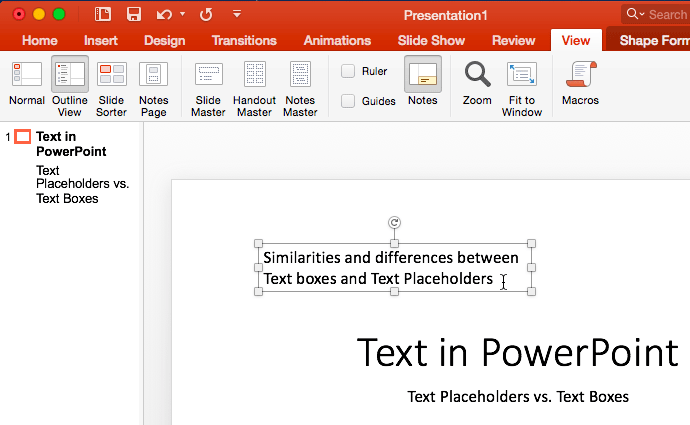Click the Presentation1 window title

click(445, 15)
